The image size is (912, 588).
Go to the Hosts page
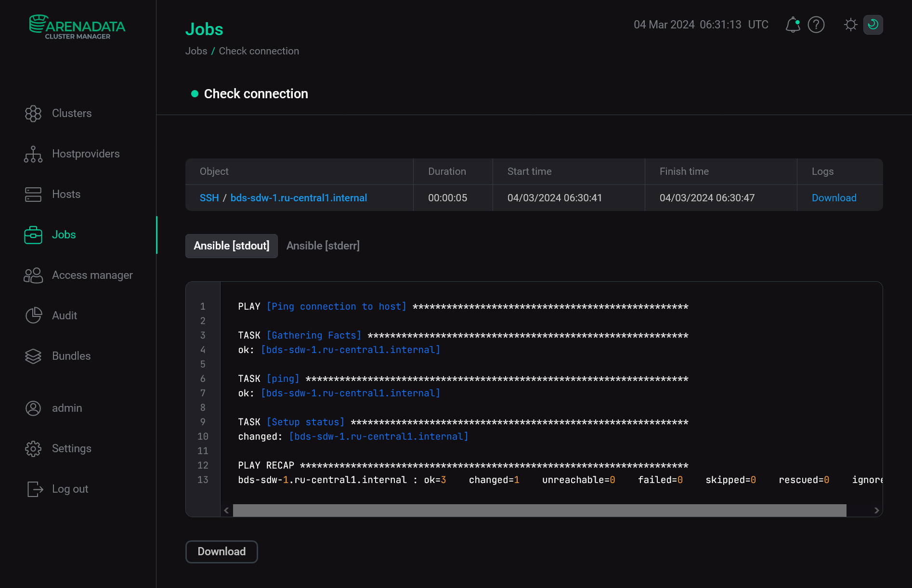[66, 194]
